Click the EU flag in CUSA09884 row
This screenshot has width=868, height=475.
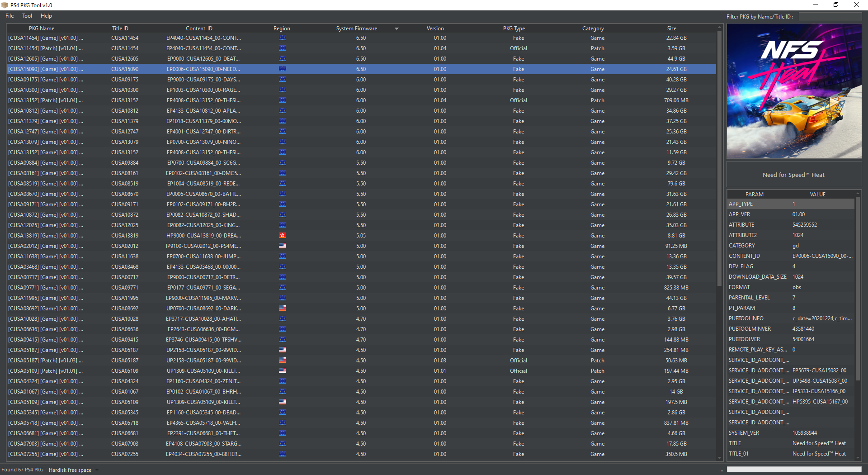click(283, 163)
